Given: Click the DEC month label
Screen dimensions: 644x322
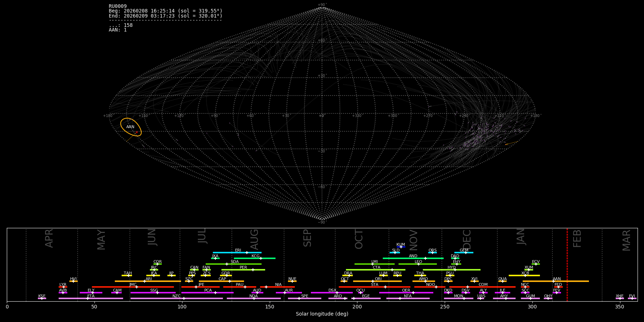Looking at the screenshot, I should pos(467,239).
